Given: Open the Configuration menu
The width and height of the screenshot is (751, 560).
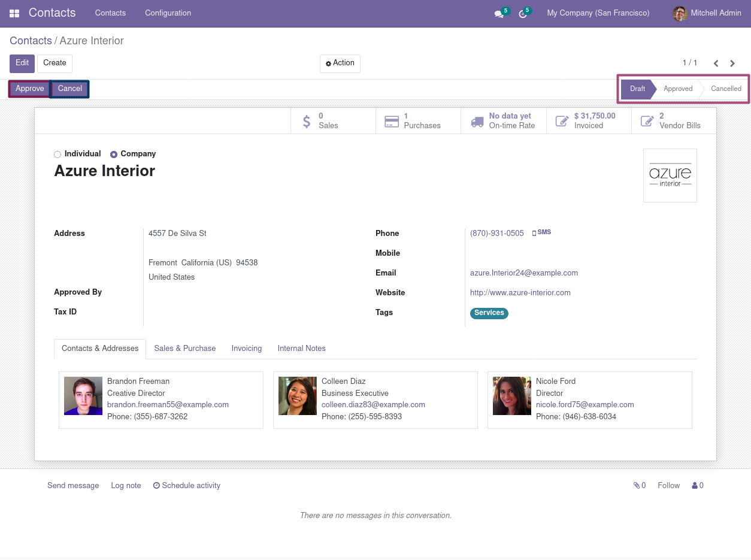Looking at the screenshot, I should tap(168, 13).
